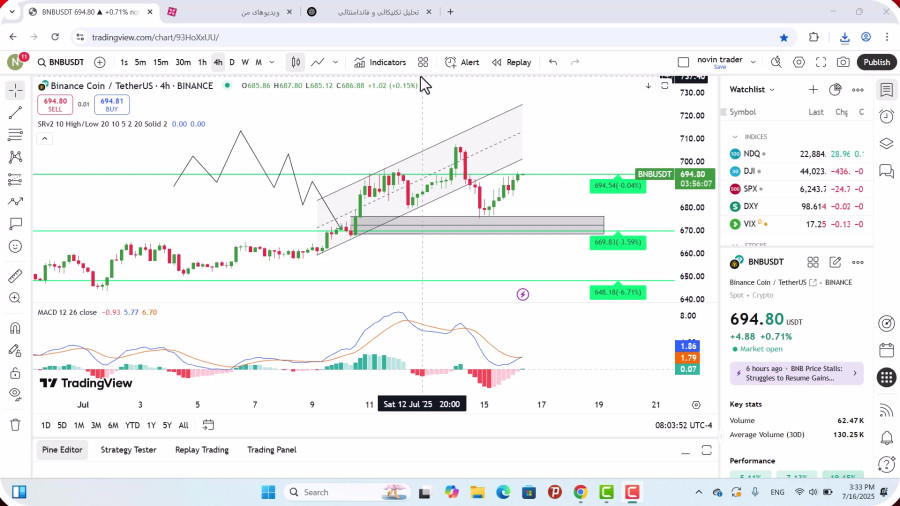Select the ruler measure tool

coord(15,276)
